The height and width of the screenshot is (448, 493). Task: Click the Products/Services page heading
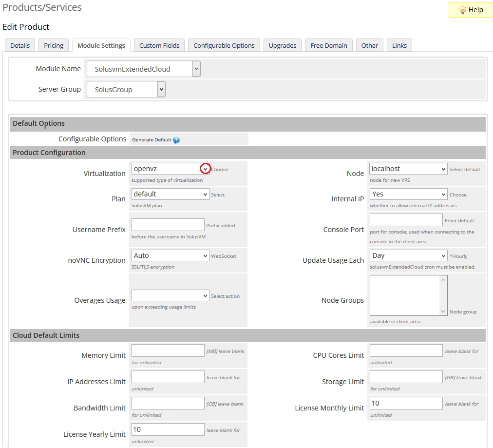point(42,7)
